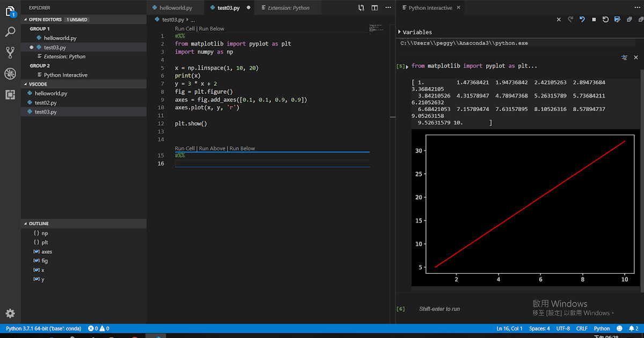Change Spaces: 4 indentation setting
The image size is (644, 338).
[539, 328]
